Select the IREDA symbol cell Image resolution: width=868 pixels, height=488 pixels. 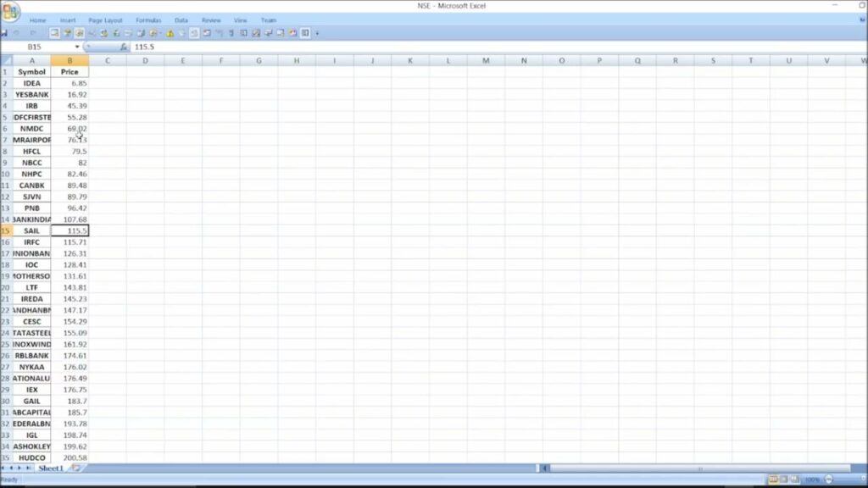coord(31,299)
